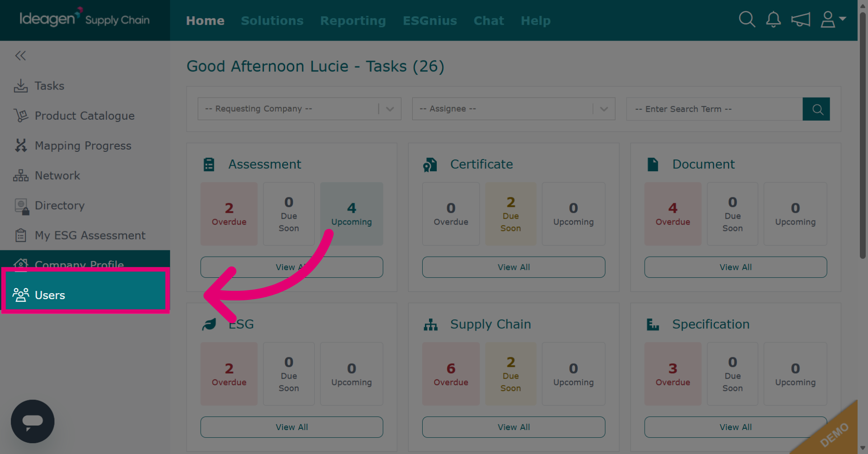Screen dimensions: 868x454
Task: Open the Home menu
Action: tap(205, 21)
